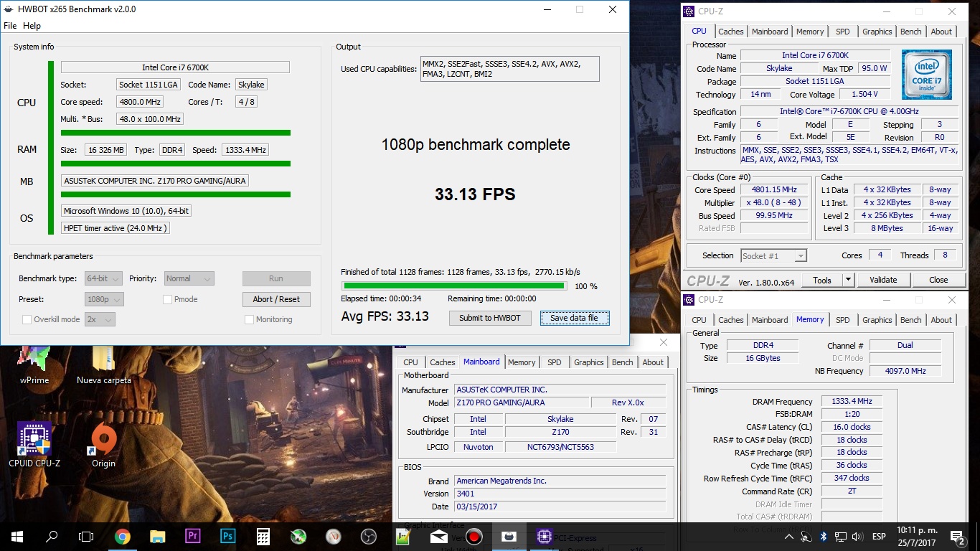Toggle the Pmode checkbox
This screenshot has width=980, height=551.
167,299
